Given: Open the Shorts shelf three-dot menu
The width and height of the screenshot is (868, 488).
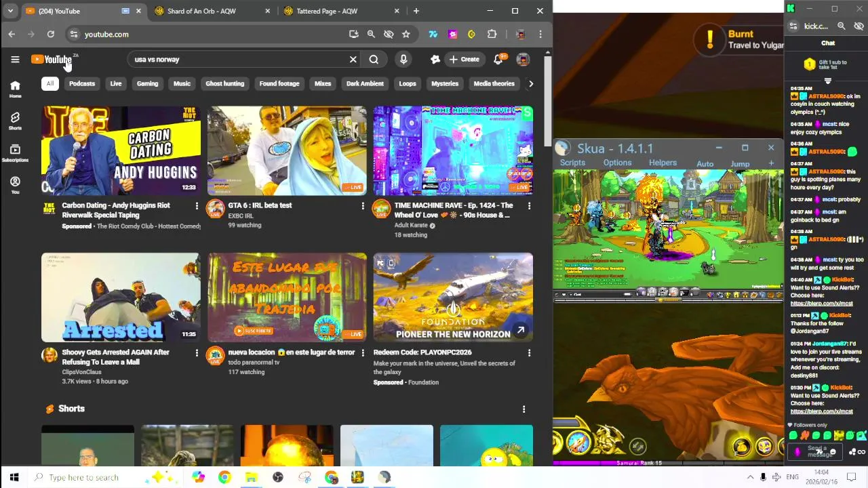Looking at the screenshot, I should 524,409.
